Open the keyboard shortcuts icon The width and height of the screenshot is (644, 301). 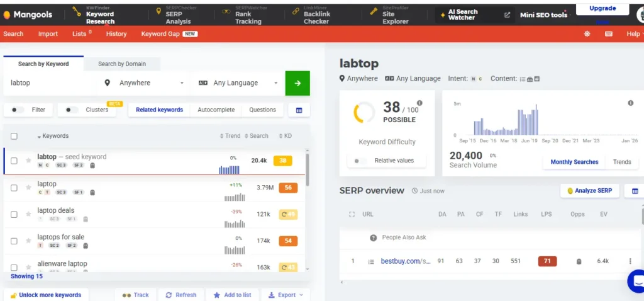(609, 34)
